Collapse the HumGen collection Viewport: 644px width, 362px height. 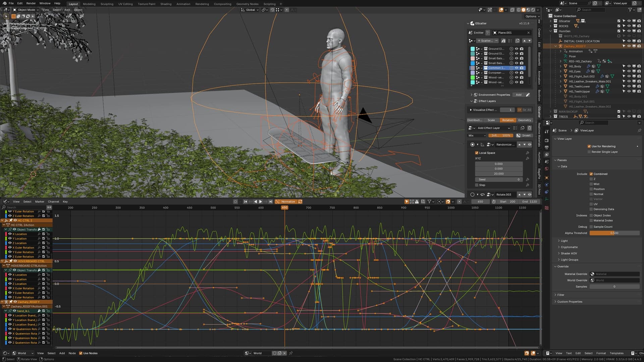[x=550, y=31]
